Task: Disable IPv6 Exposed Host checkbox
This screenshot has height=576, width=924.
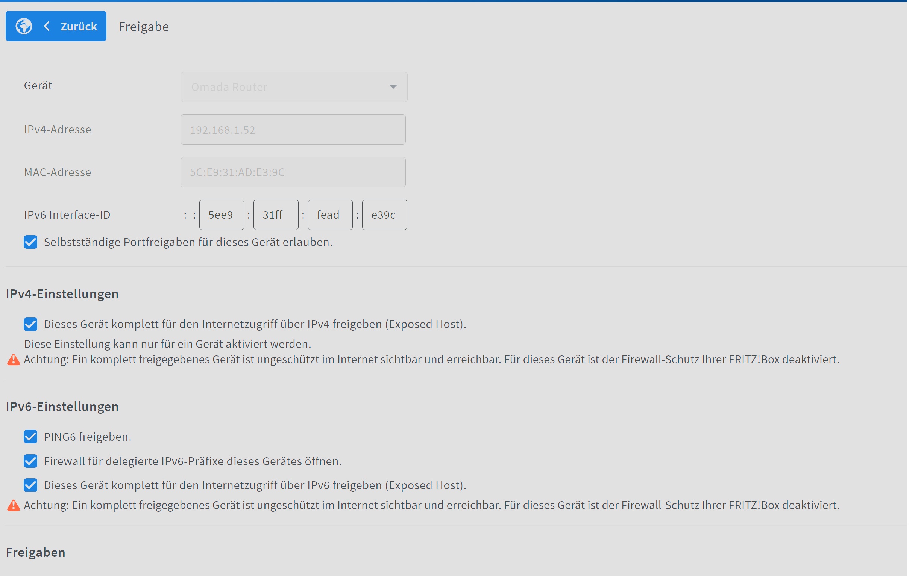Action: point(30,485)
